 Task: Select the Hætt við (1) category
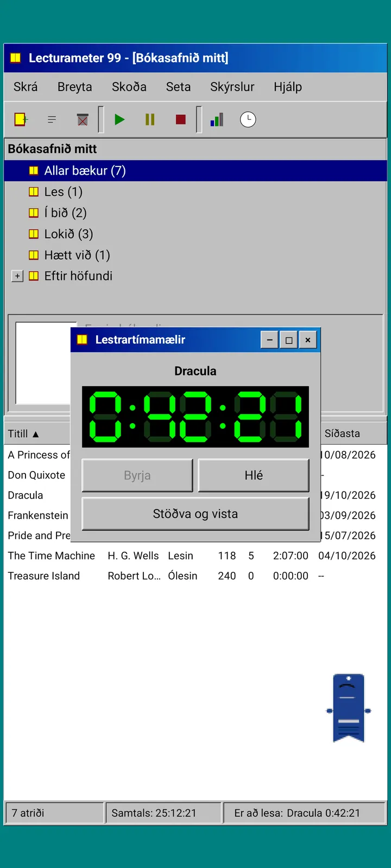[x=77, y=255]
